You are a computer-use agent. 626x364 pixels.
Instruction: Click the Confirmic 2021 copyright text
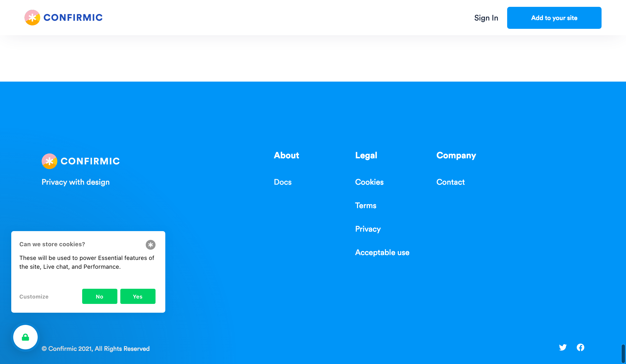pos(96,349)
